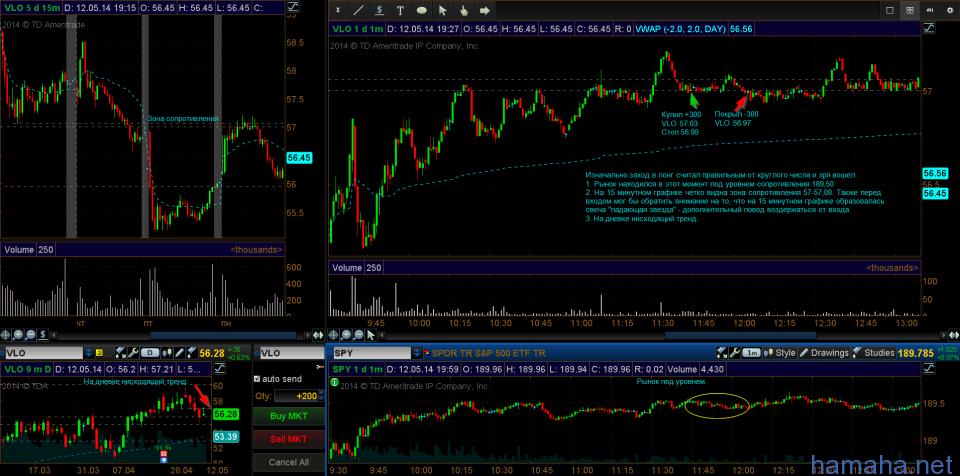Zoom out on VLO 15m chart
960x476 pixels.
pos(31,334)
